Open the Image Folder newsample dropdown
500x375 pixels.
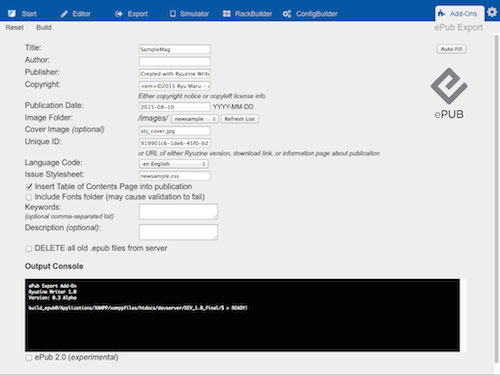tap(195, 119)
